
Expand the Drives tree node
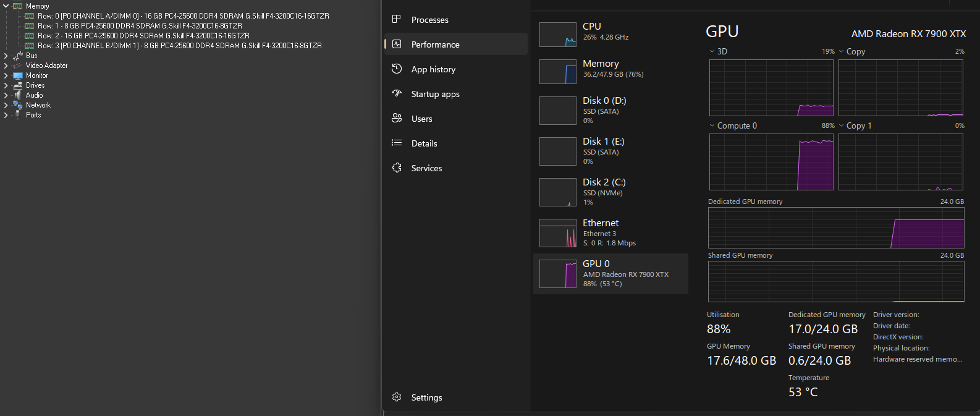tap(6, 85)
